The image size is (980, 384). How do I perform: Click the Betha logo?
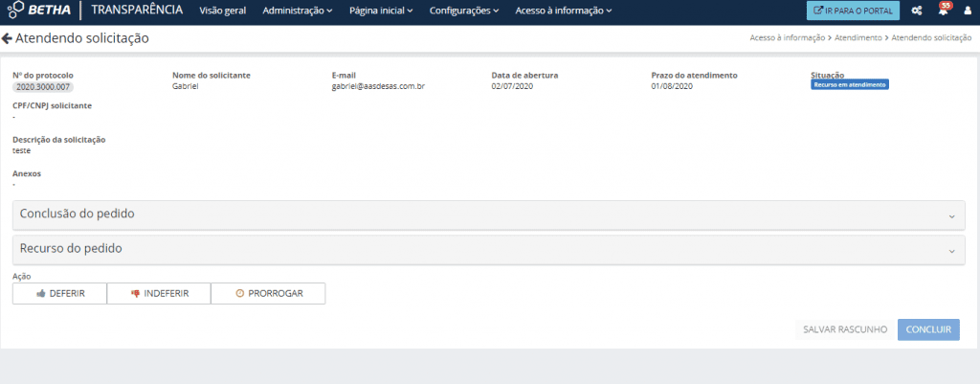pos(39,11)
